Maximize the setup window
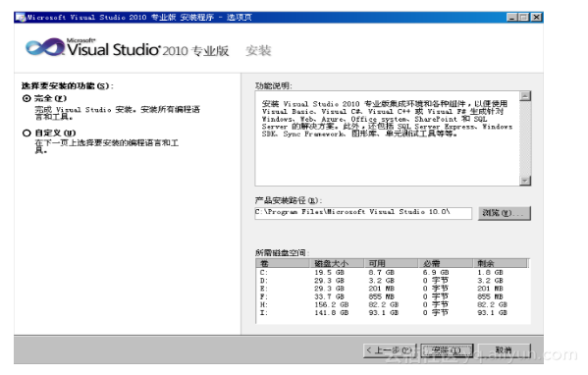The image size is (588, 375). (x=523, y=18)
